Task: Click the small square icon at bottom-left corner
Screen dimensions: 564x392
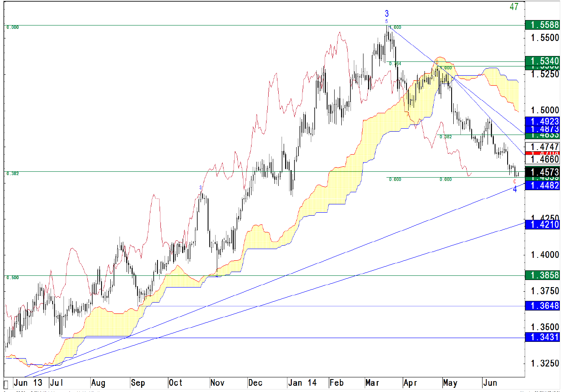Action: click(x=6, y=384)
